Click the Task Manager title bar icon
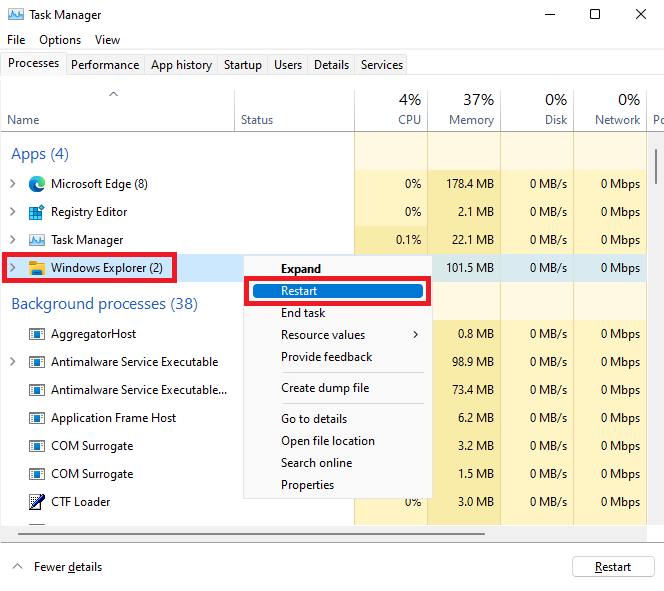664x591 pixels. [x=16, y=14]
